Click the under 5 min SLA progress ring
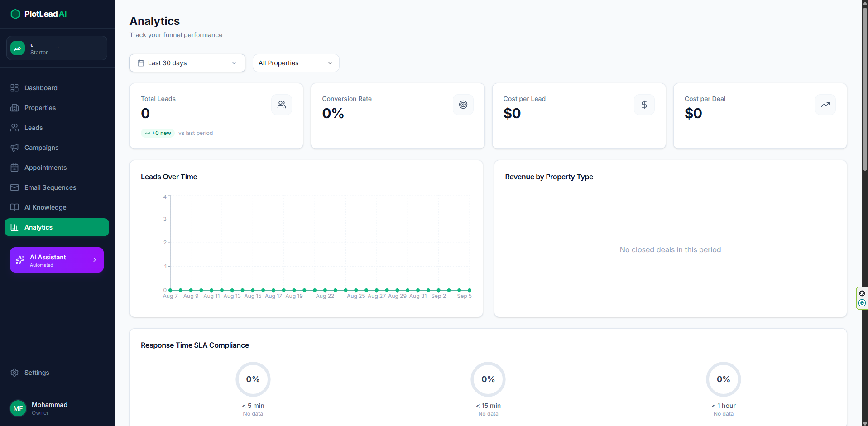Image resolution: width=868 pixels, height=426 pixels. coord(253,379)
